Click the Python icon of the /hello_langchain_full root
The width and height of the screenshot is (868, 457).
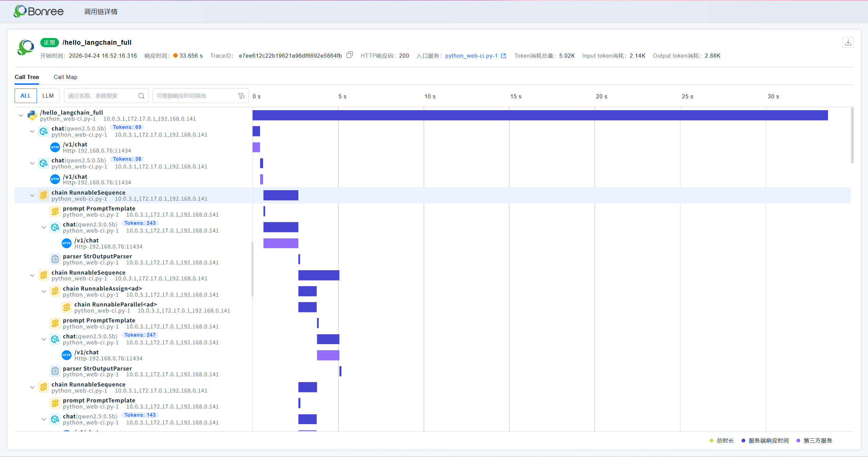pos(32,115)
